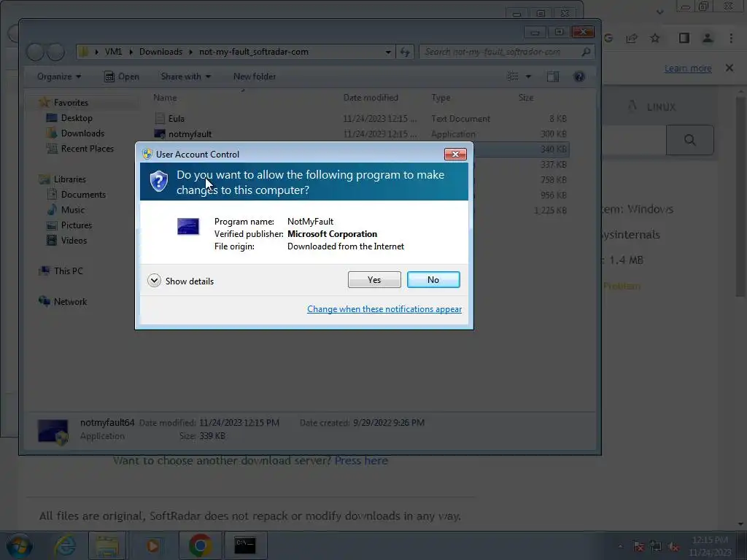Sort files by Date modified column

[371, 98]
